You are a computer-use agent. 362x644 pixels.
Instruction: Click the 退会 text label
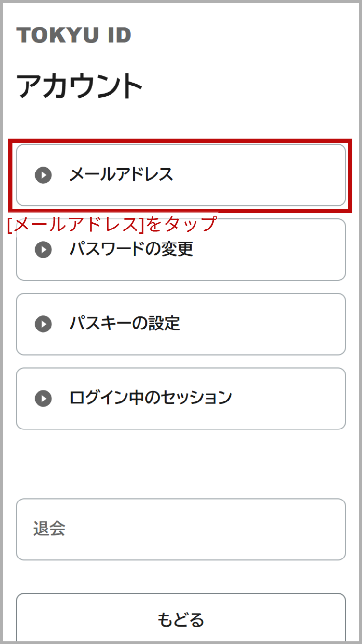click(49, 529)
